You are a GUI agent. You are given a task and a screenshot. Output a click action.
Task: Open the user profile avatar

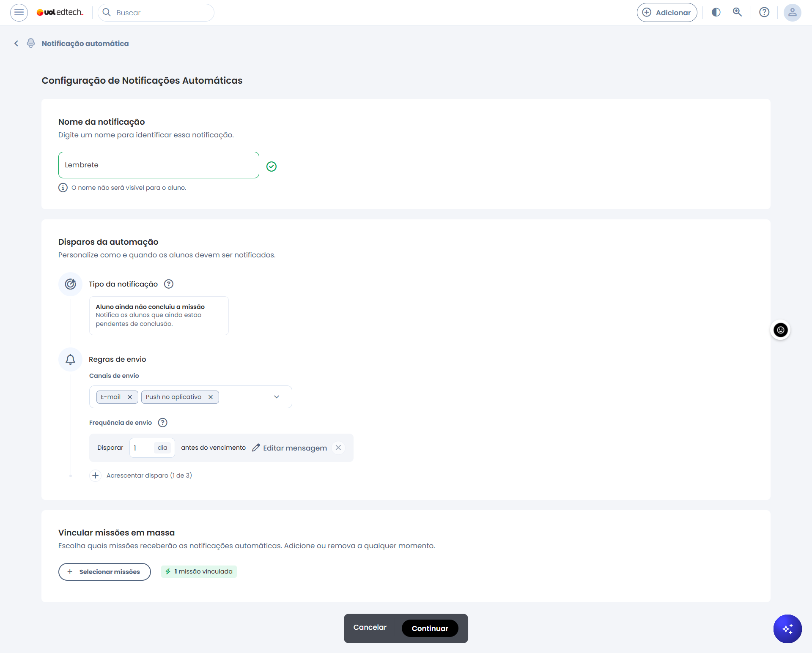click(x=792, y=12)
